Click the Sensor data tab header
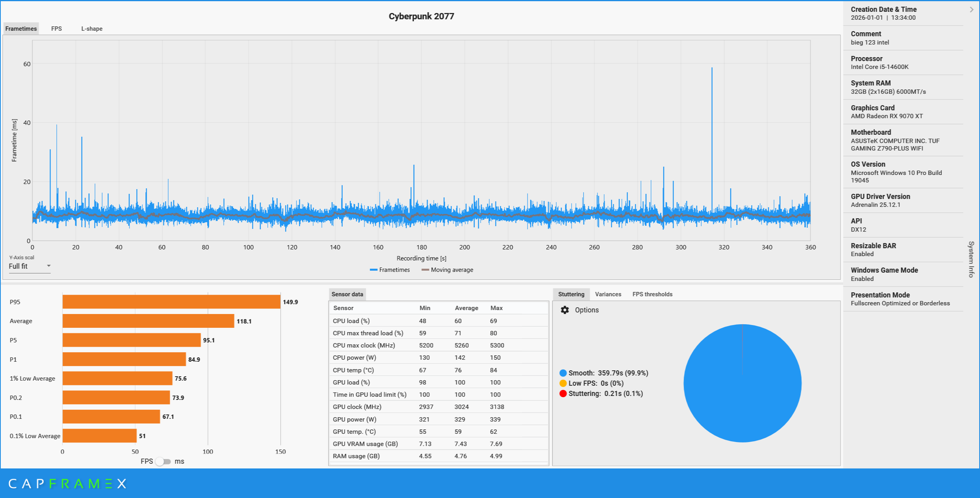The image size is (980, 498). 347,294
